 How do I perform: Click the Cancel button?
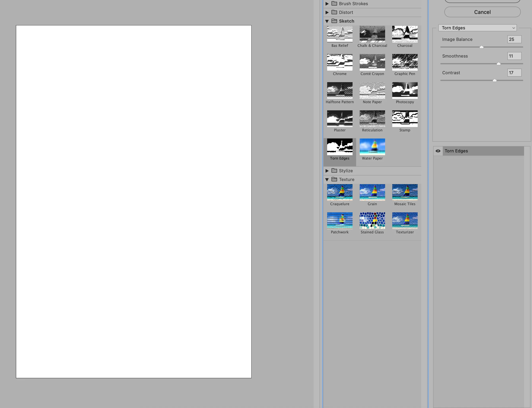point(482,12)
